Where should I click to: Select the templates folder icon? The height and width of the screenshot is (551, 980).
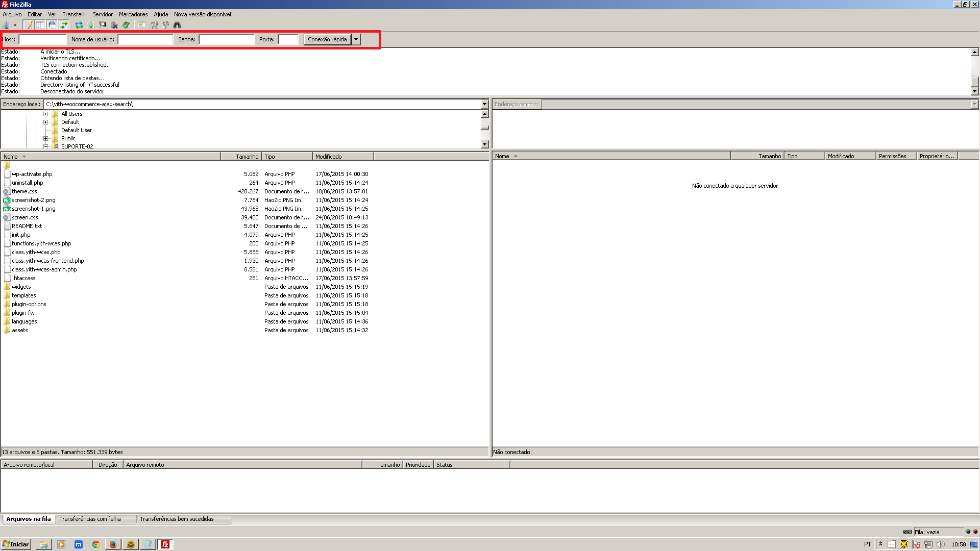[x=7, y=295]
